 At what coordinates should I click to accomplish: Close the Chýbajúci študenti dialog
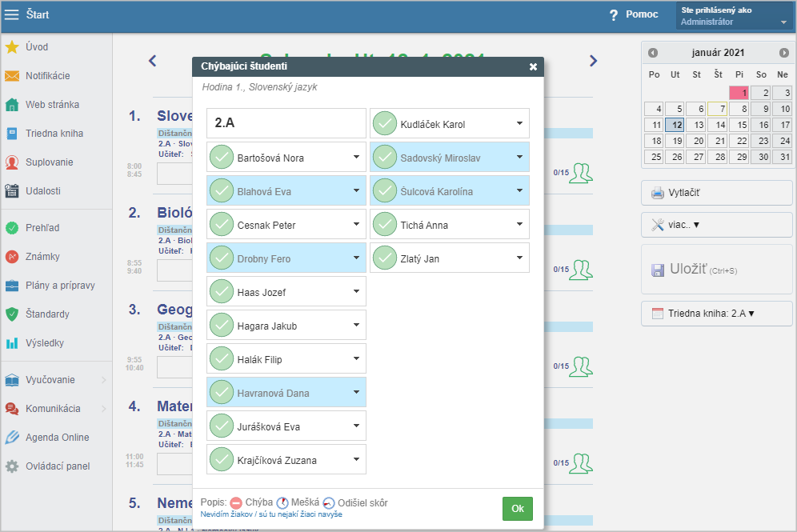click(533, 66)
